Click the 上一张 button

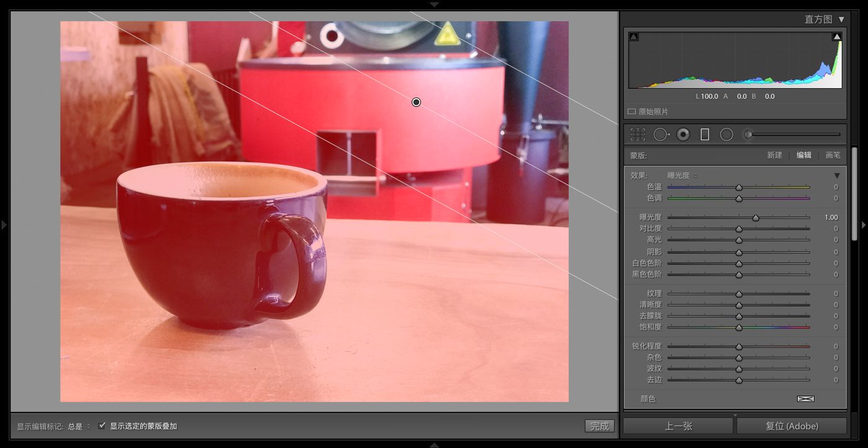coord(678,426)
